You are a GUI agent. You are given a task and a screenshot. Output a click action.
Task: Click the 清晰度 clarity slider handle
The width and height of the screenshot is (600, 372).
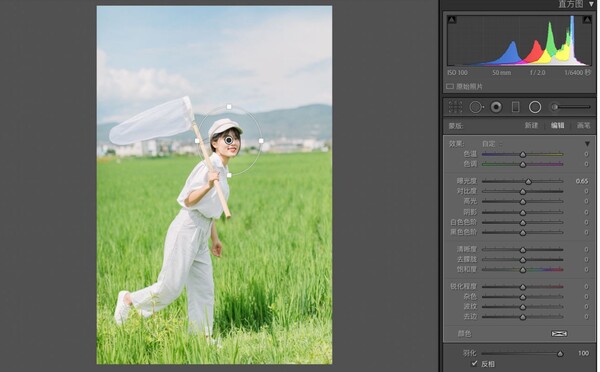[523, 250]
